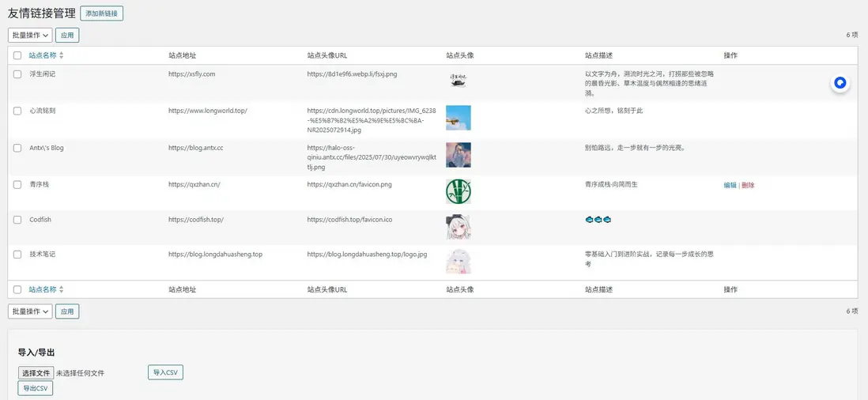Screen dimensions: 868x400
Task: Sort by bottom 站点名称 column footer
Action: coord(43,289)
